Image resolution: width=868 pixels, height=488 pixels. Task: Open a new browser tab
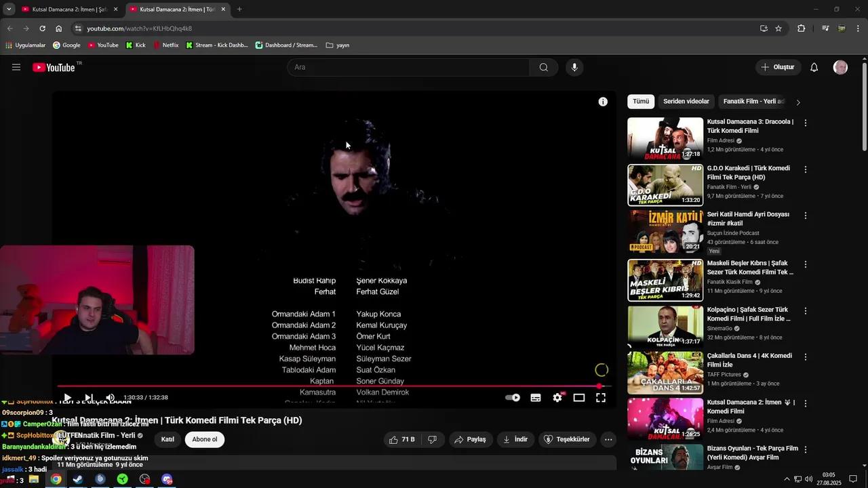tap(239, 9)
